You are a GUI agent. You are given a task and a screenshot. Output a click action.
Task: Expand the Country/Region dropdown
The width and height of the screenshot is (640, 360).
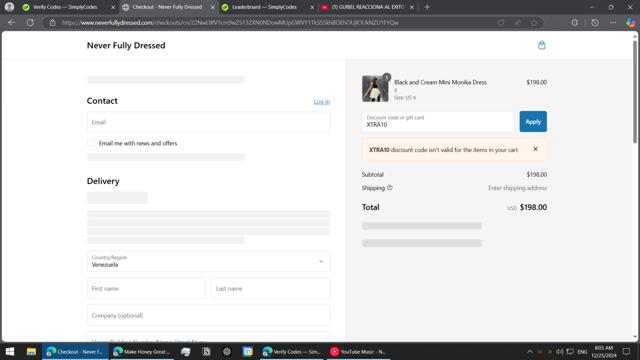(x=208, y=261)
